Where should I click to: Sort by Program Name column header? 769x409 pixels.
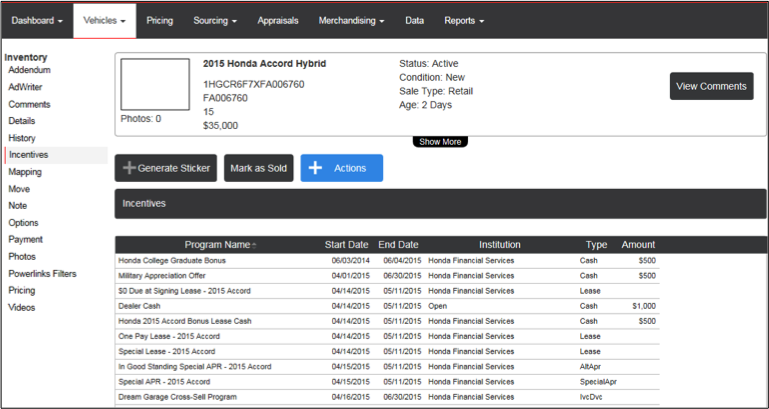[217, 245]
